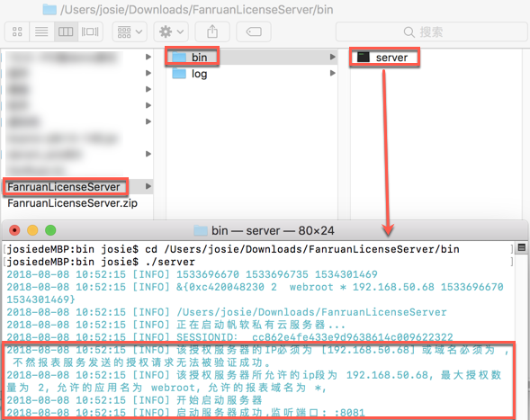The image size is (530, 420).
Task: Click the edit tags icon
Action: [254, 32]
